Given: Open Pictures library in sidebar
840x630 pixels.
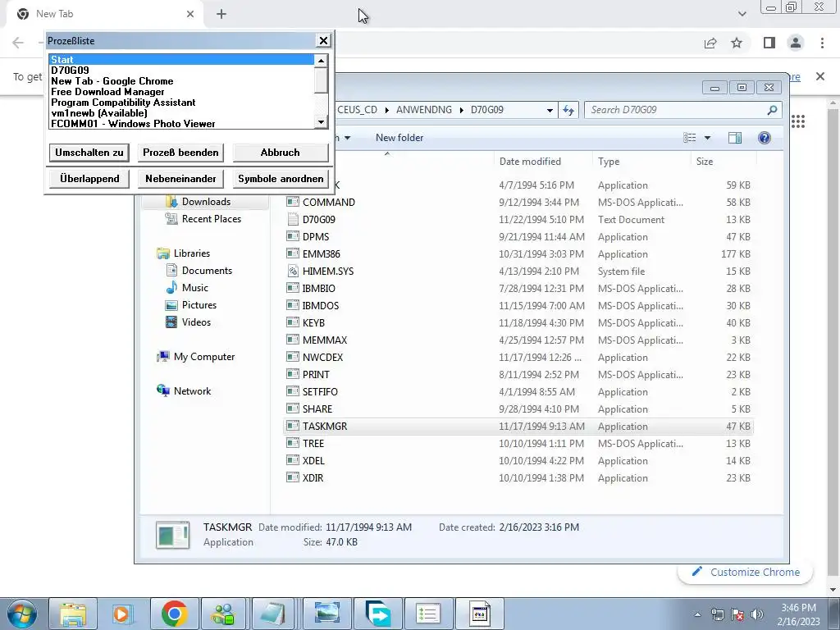Looking at the screenshot, I should [x=199, y=305].
